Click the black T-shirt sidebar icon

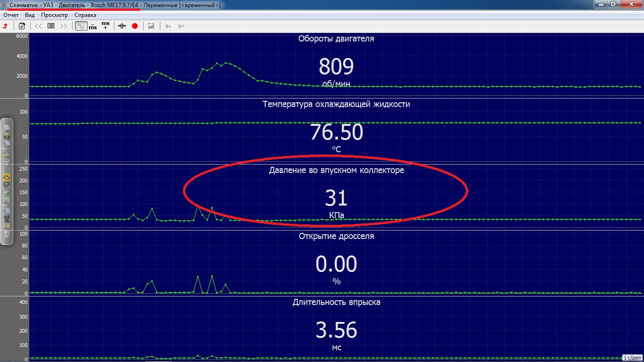[x=7, y=219]
